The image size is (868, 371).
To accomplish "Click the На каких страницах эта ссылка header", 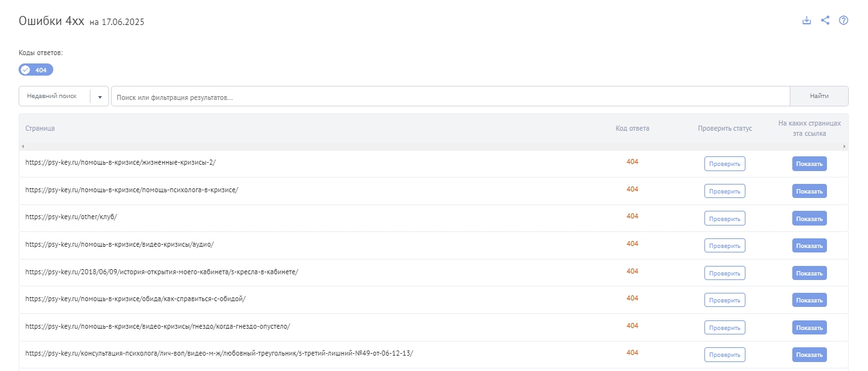I will click(810, 128).
